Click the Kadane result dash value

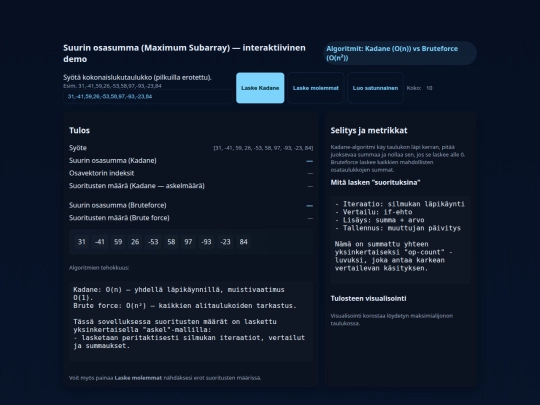tap(310, 161)
